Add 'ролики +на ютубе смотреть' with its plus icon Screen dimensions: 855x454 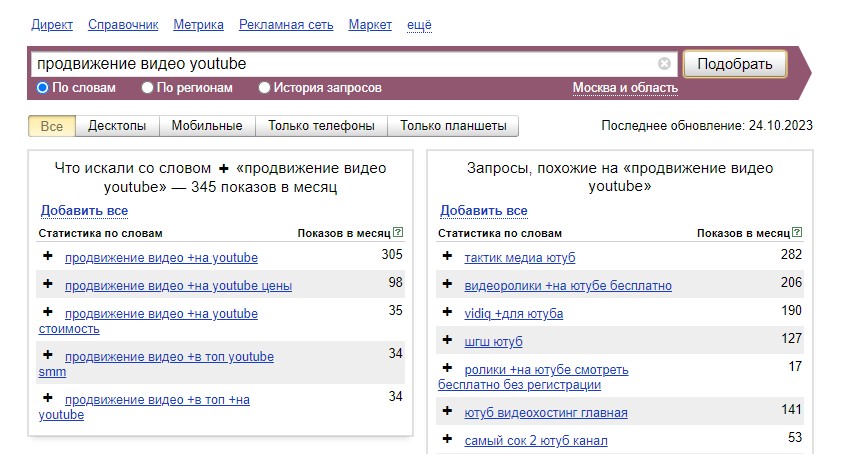click(x=448, y=368)
